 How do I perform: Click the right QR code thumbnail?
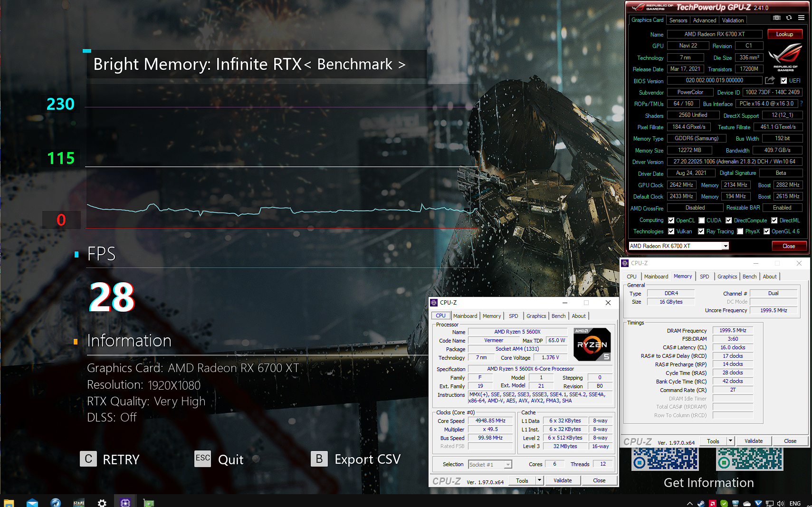[749, 459]
